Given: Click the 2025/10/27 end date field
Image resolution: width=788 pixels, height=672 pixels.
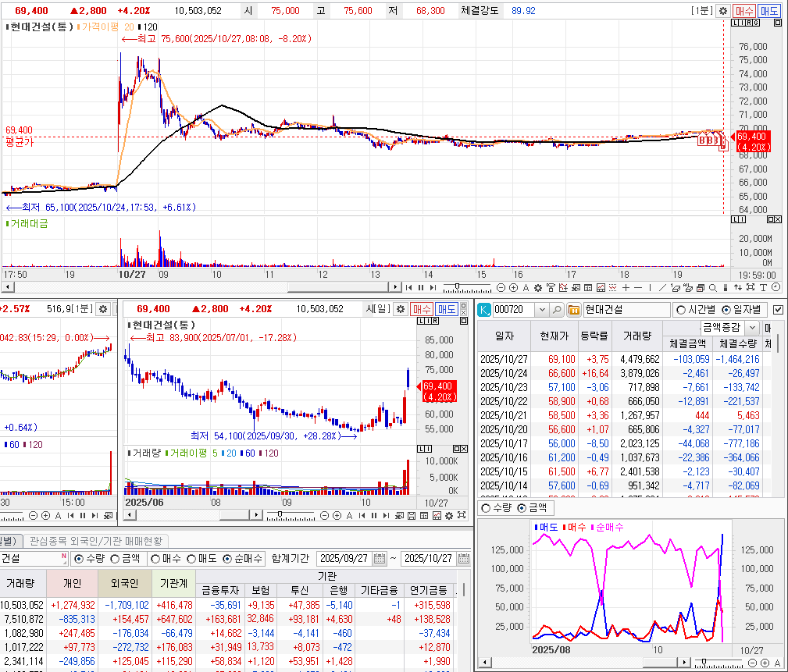Looking at the screenshot, I should pos(429,559).
